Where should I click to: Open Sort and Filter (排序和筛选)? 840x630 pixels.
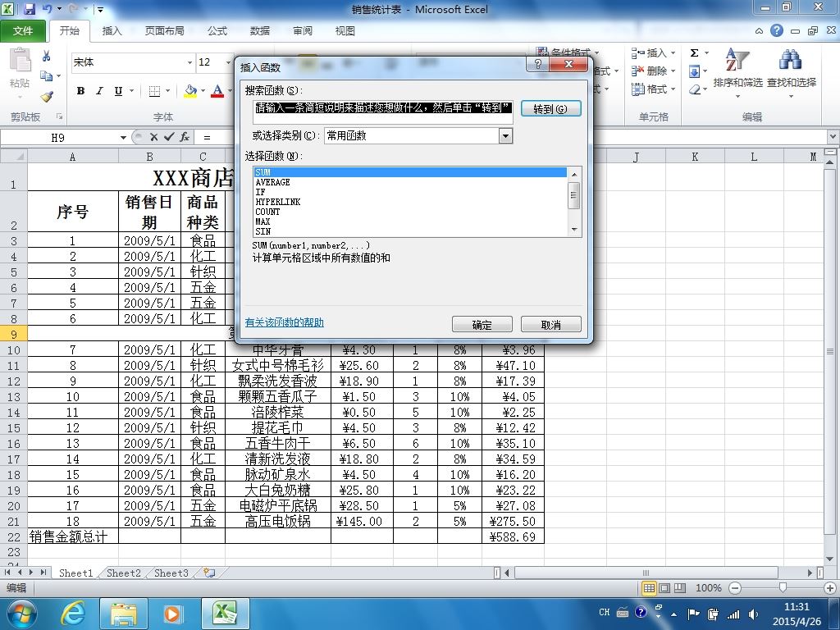coord(737,73)
